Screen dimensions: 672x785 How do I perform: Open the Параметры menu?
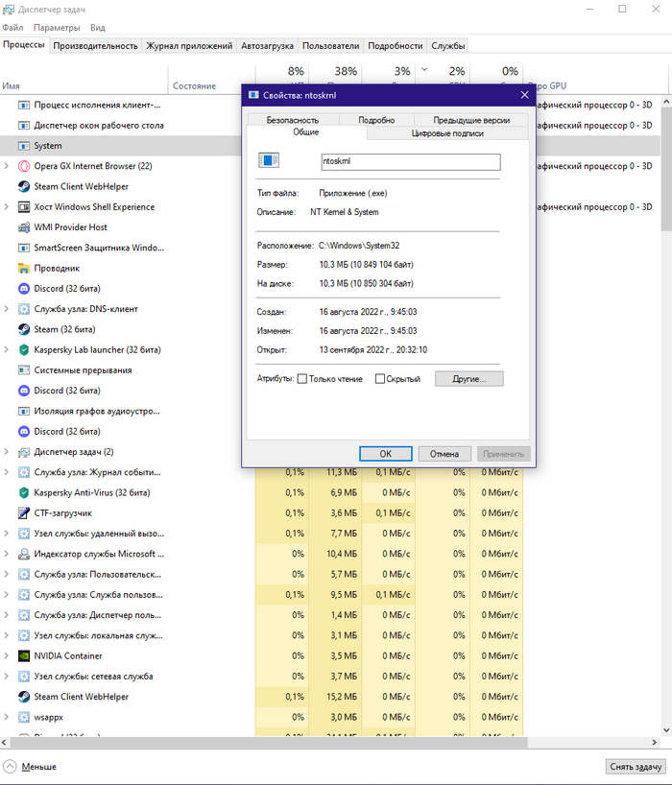57,28
